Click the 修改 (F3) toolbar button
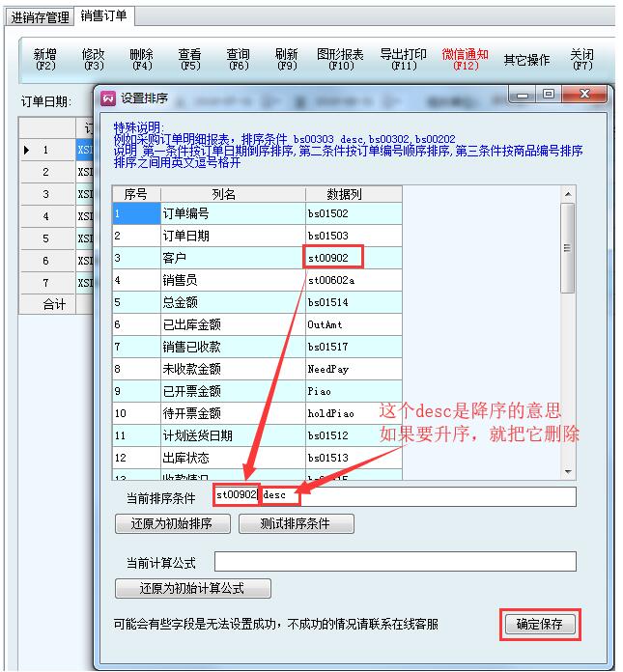This screenshot has width=623, height=672. click(x=94, y=60)
